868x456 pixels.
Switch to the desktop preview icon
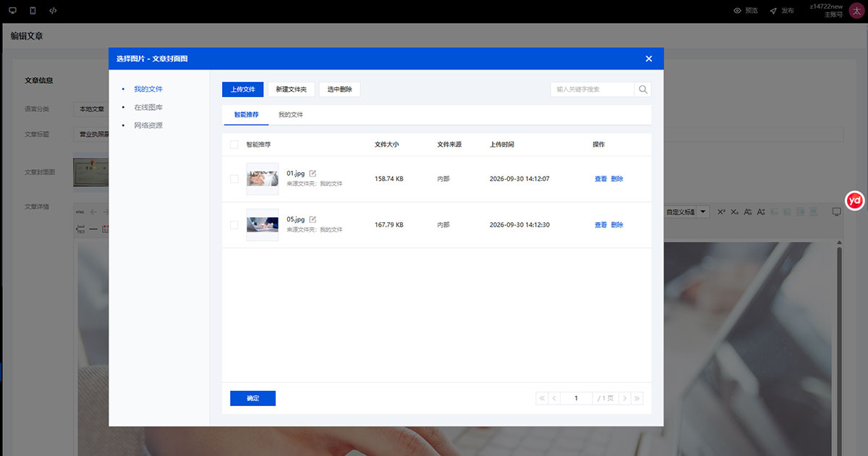[x=12, y=11]
